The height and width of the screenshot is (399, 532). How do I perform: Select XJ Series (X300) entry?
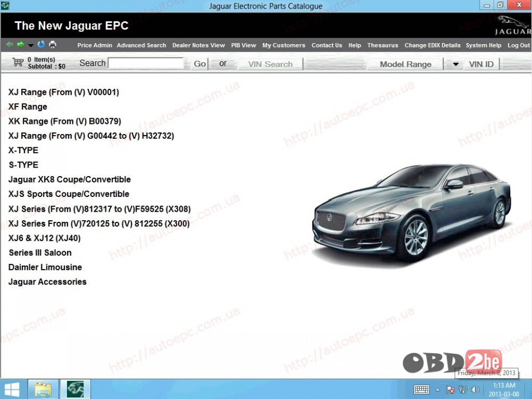(x=99, y=223)
